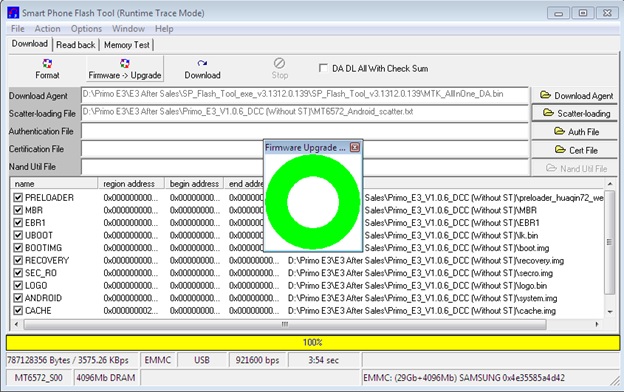Click scroll down arrow of partition list
Image resolution: width=624 pixels, height=392 pixels.
[610, 312]
